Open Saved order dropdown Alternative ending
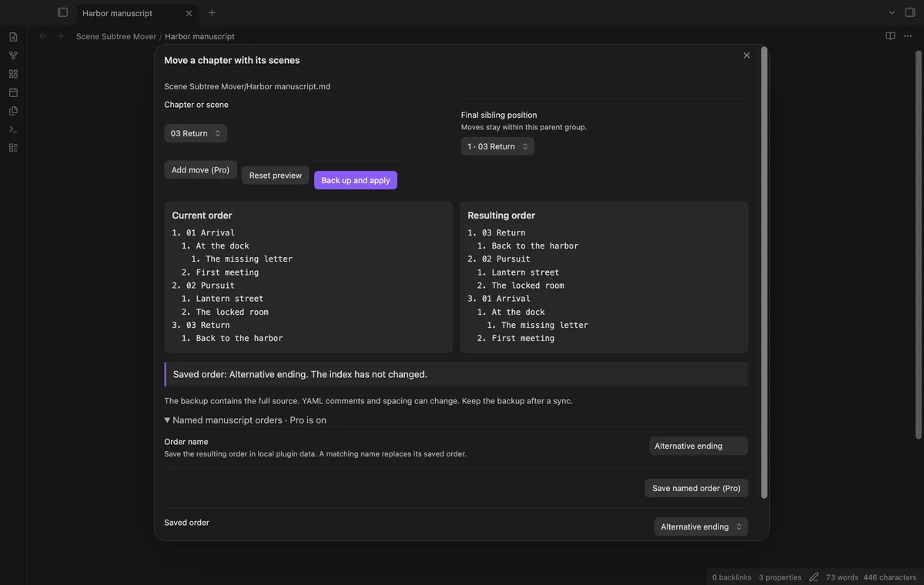Viewport: 924px width, 585px height. [x=701, y=526]
